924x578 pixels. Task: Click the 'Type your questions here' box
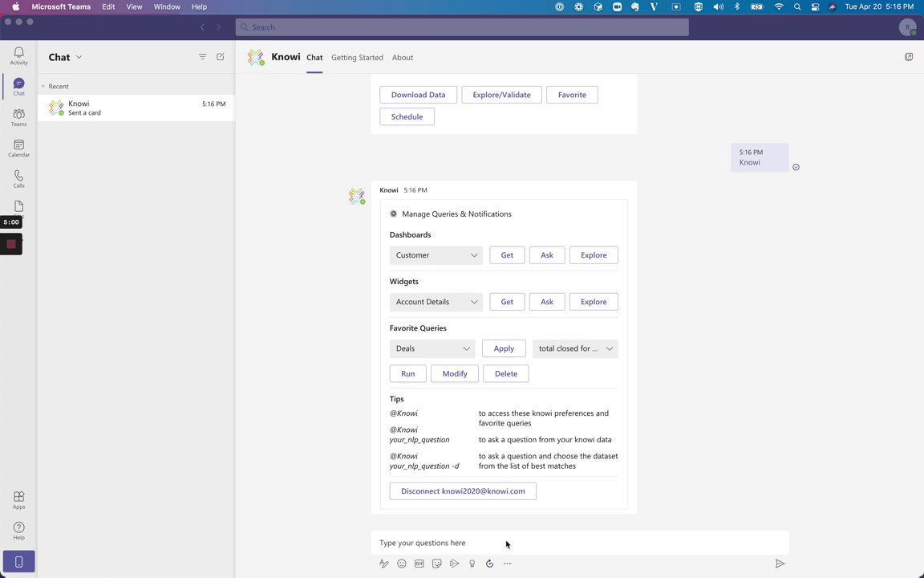pyautogui.click(x=579, y=543)
